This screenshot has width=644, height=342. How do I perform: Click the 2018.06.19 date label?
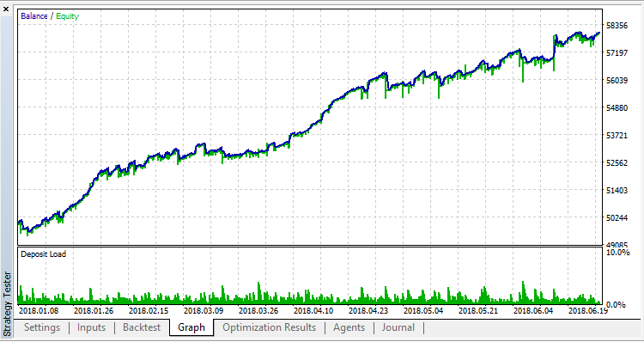[x=588, y=311]
